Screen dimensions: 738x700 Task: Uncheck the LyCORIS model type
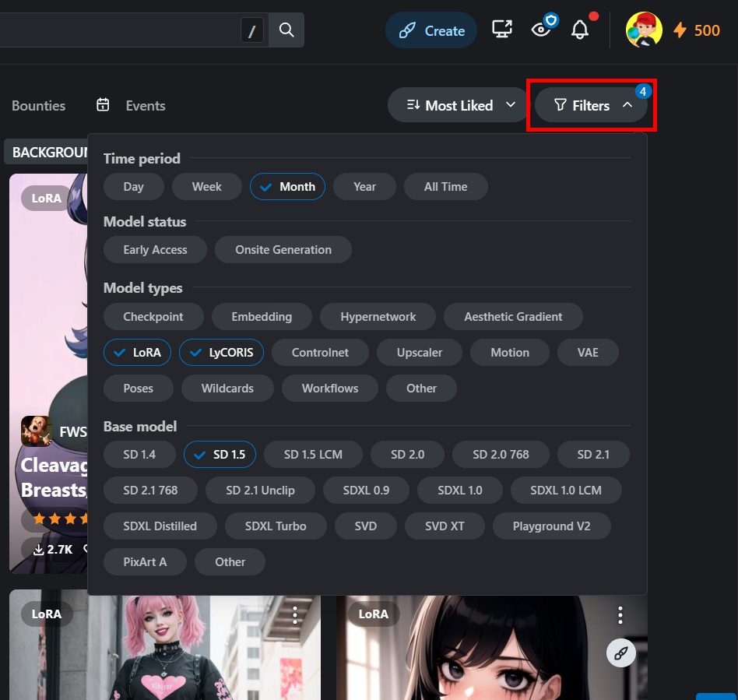pos(222,353)
